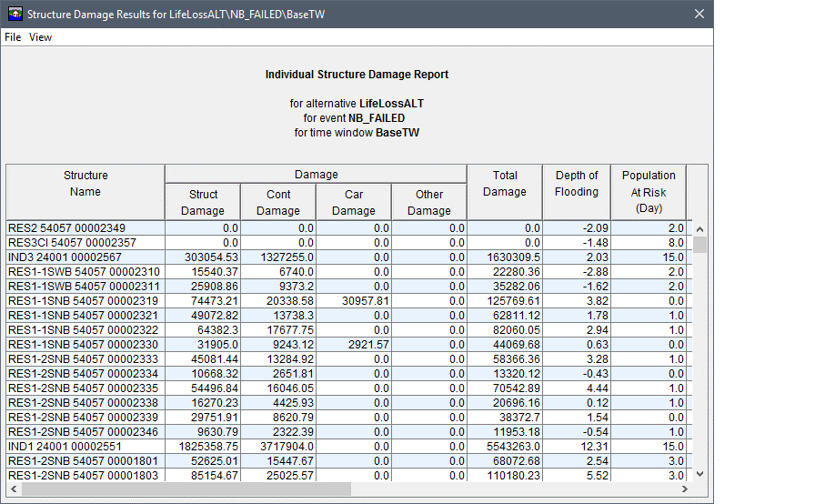Select row RES1-1SNB 54057 00002321

[x=349, y=316]
